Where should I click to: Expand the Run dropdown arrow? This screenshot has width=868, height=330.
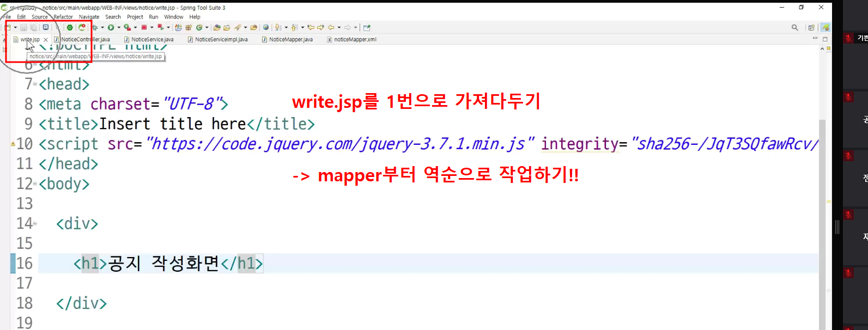[x=119, y=27]
